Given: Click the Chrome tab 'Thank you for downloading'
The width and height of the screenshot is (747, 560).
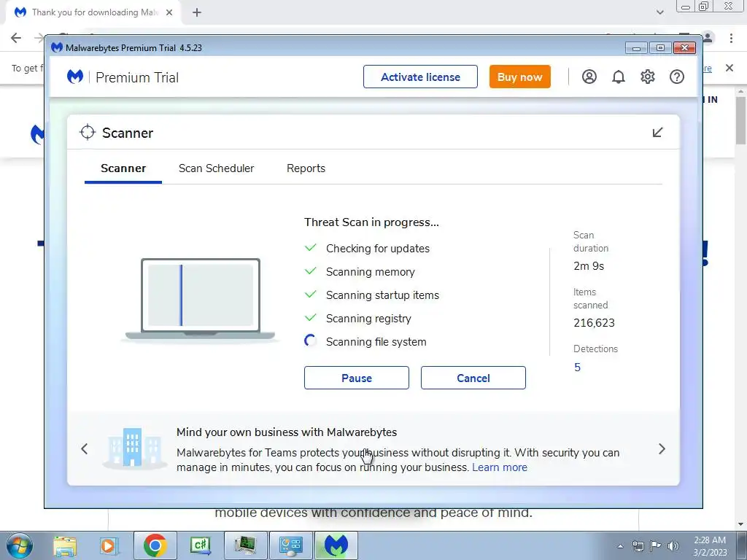Looking at the screenshot, I should pos(94,12).
